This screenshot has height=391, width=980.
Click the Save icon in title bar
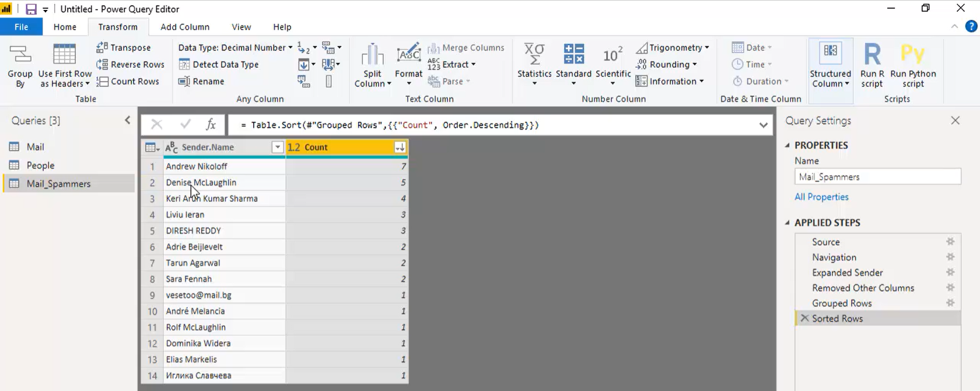tap(31, 9)
